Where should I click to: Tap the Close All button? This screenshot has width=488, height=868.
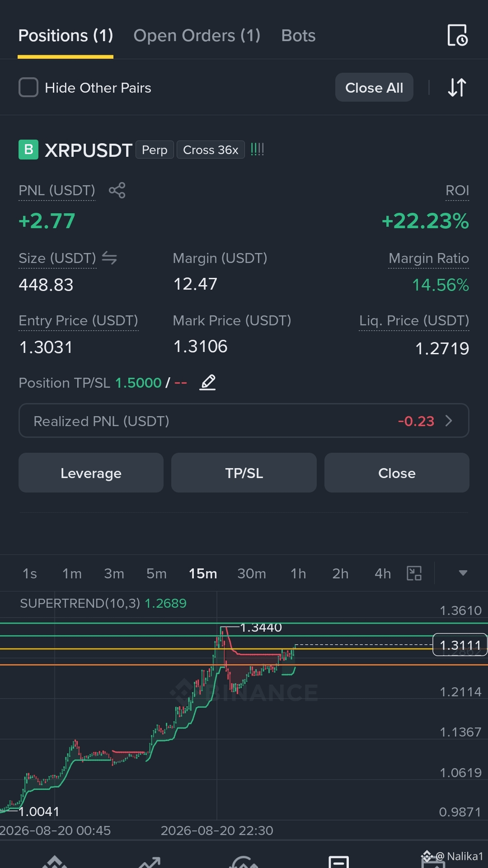point(374,87)
